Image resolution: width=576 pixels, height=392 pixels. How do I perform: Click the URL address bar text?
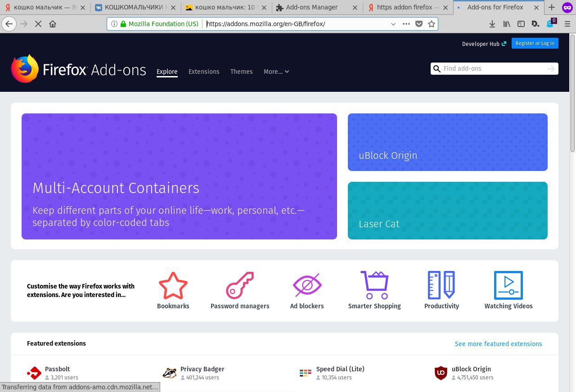tap(265, 24)
